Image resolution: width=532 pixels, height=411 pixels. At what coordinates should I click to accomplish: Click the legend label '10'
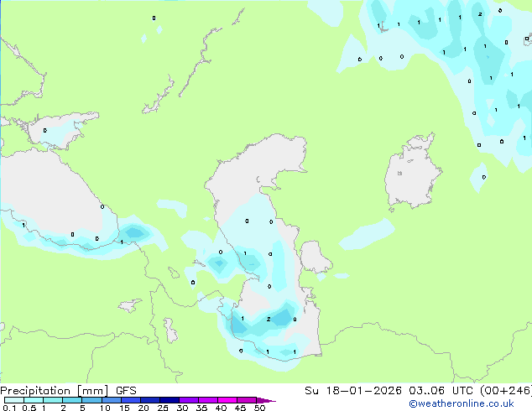(105, 408)
